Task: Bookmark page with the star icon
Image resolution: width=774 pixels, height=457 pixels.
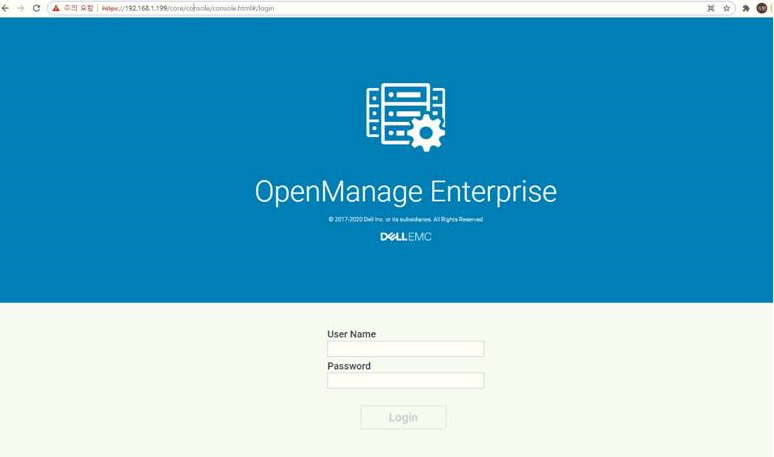Action: pyautogui.click(x=726, y=8)
